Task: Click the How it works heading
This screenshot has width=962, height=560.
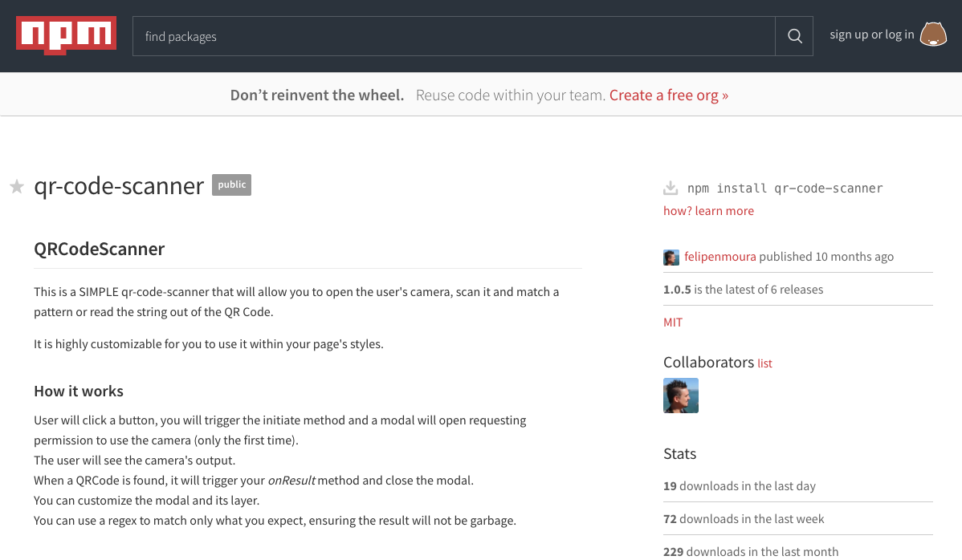Action: pyautogui.click(x=79, y=392)
